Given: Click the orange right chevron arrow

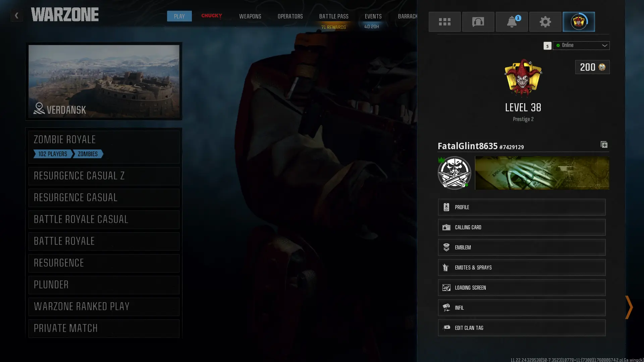Looking at the screenshot, I should point(629,307).
